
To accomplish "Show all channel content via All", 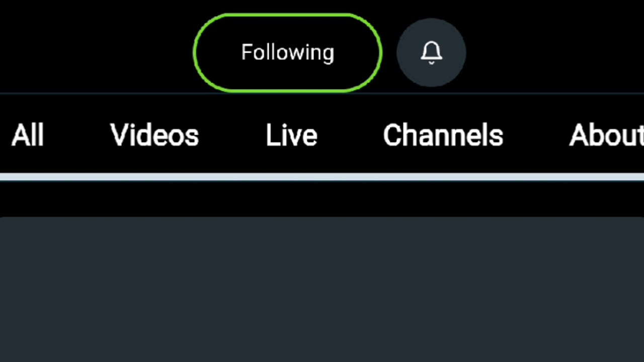I will pos(28,135).
